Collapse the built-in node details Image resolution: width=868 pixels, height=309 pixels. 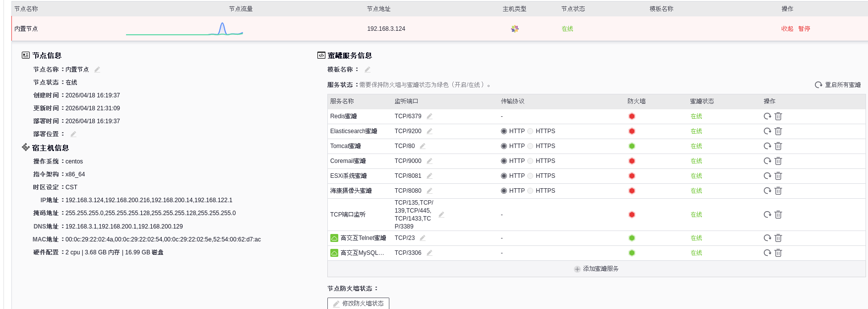point(787,29)
